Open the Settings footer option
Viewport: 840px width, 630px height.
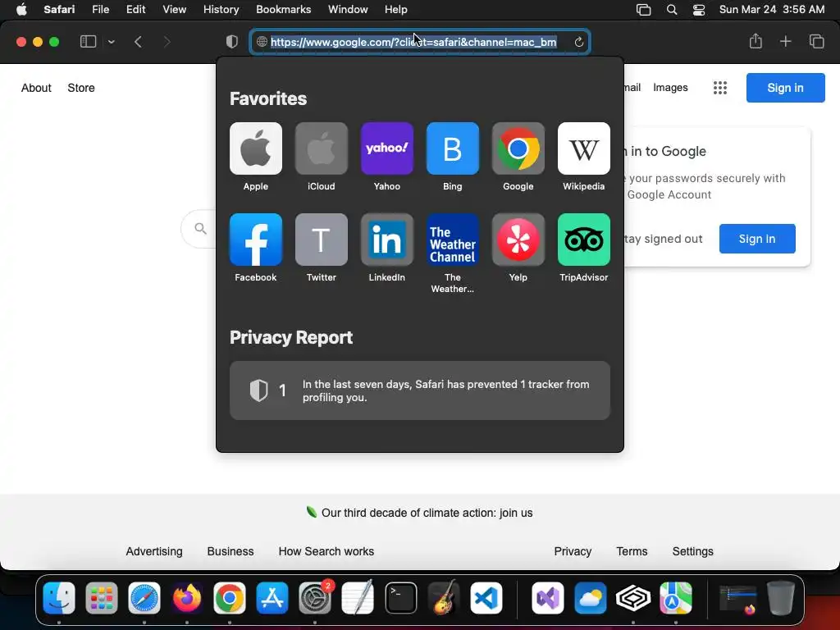tap(692, 551)
